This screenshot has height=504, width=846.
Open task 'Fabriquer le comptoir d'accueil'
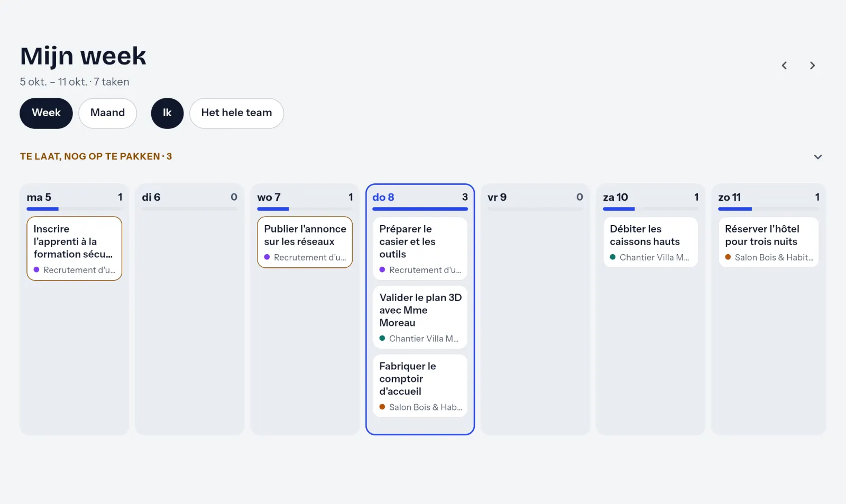pyautogui.click(x=420, y=386)
